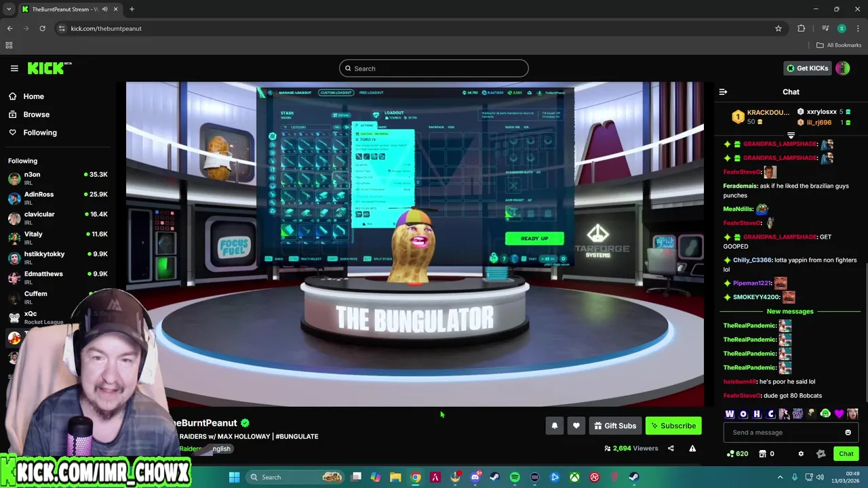Open chat settings gear

(801, 454)
